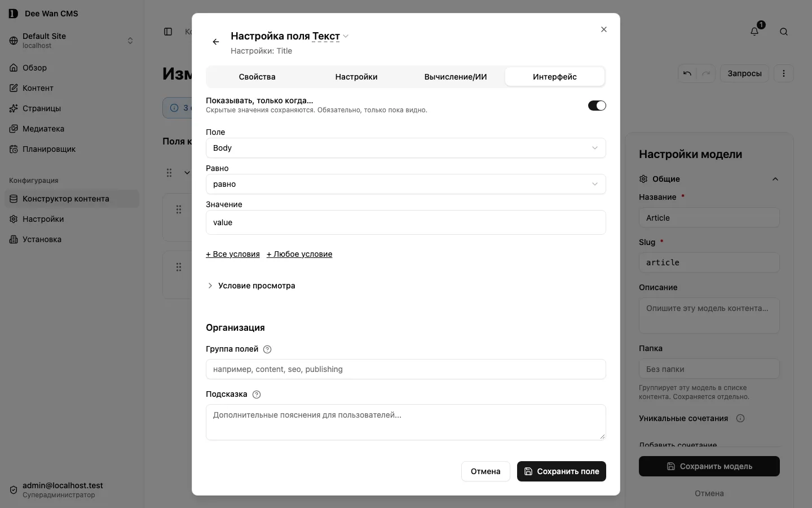Switch to the Вычисление/ИИ tab
Screen dimensions: 812x508
(456, 77)
